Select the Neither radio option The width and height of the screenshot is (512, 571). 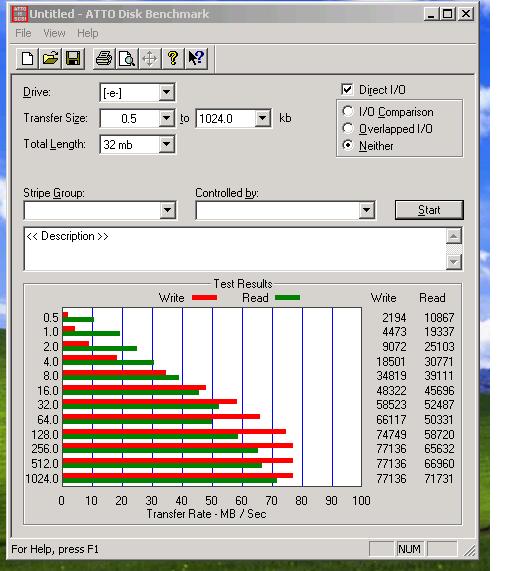(348, 145)
